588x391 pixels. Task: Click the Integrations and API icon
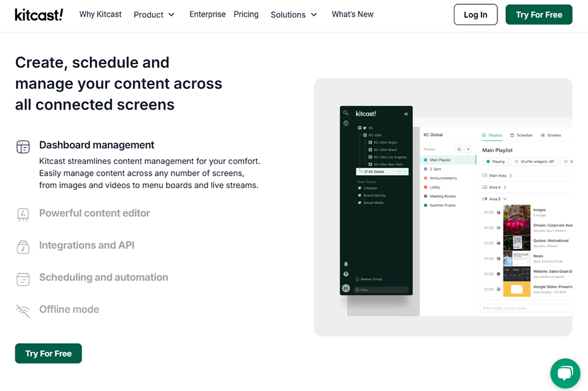[x=23, y=247]
